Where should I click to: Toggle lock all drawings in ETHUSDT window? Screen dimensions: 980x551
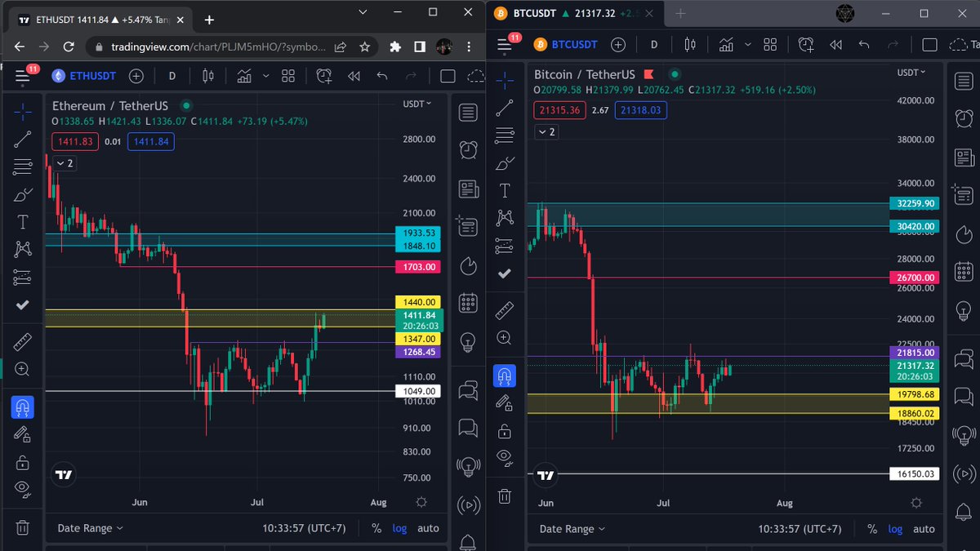(x=23, y=463)
